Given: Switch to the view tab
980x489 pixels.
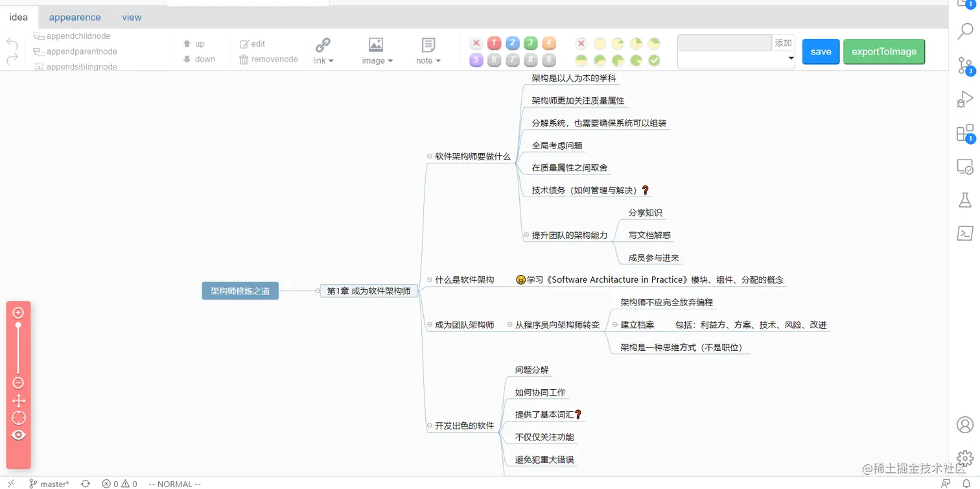Looking at the screenshot, I should coord(132,18).
